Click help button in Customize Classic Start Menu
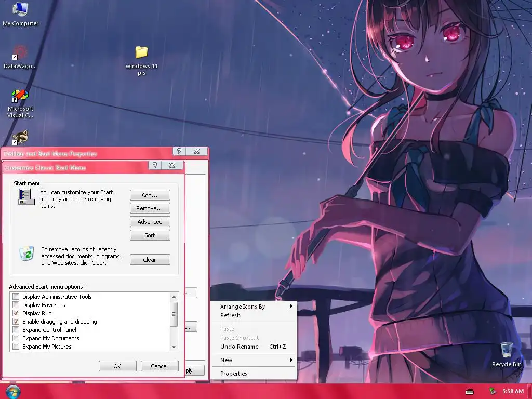The height and width of the screenshot is (399, 532). (x=155, y=165)
